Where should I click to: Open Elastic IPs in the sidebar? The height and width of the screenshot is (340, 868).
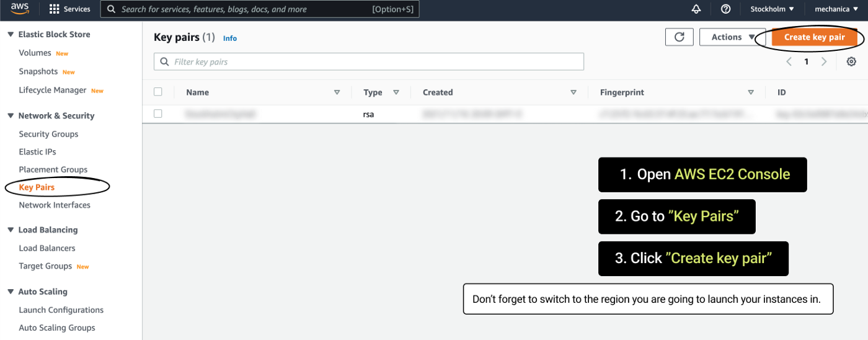[x=37, y=152]
